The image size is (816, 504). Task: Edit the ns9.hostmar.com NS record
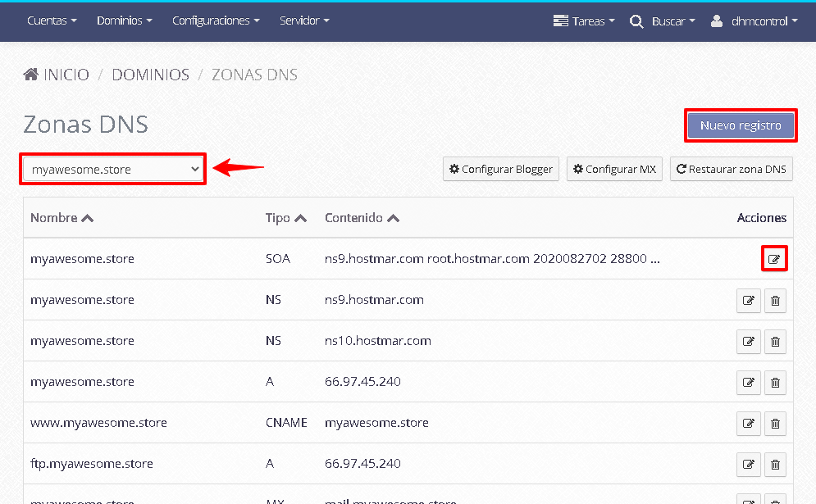[748, 301]
